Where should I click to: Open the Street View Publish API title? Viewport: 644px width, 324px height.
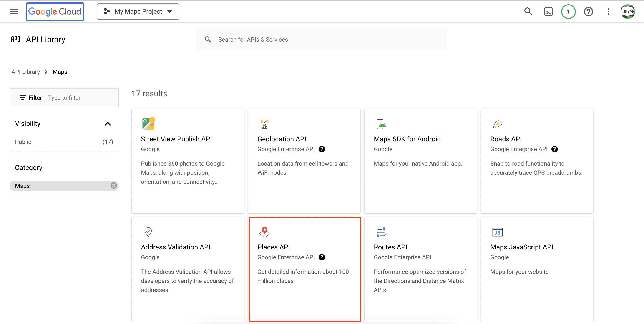click(x=176, y=139)
